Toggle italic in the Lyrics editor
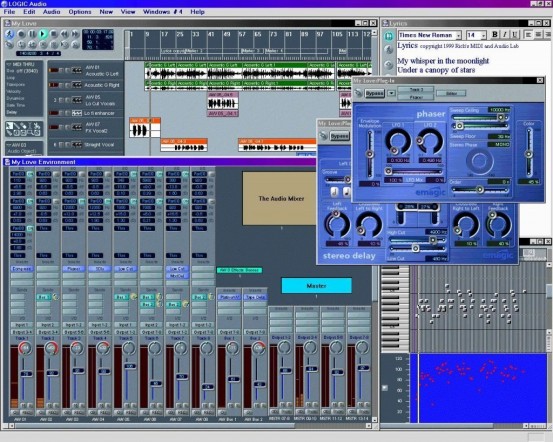The height and width of the screenshot is (442, 553). (505, 35)
